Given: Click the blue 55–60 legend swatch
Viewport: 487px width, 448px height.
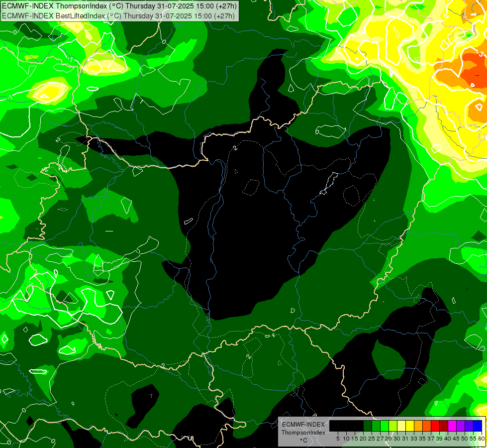Looking at the screenshot, I should 478,426.
